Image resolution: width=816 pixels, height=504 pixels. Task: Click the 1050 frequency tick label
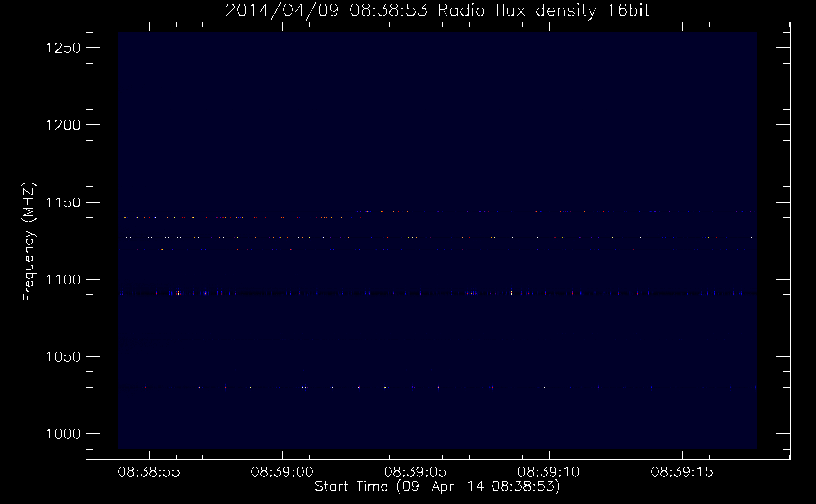click(63, 357)
